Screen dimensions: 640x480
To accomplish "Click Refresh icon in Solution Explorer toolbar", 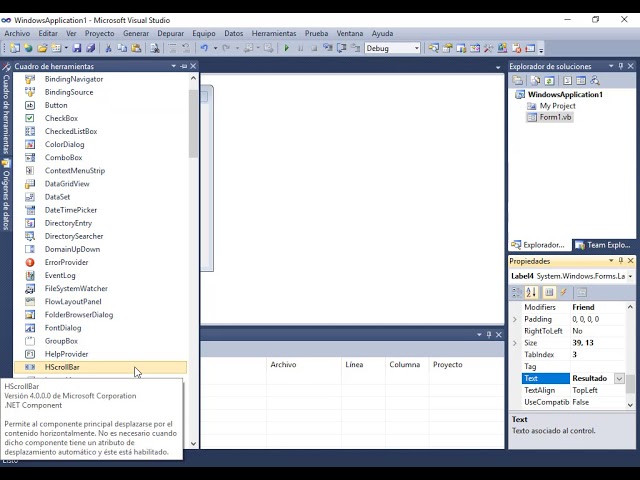I will pos(549,80).
